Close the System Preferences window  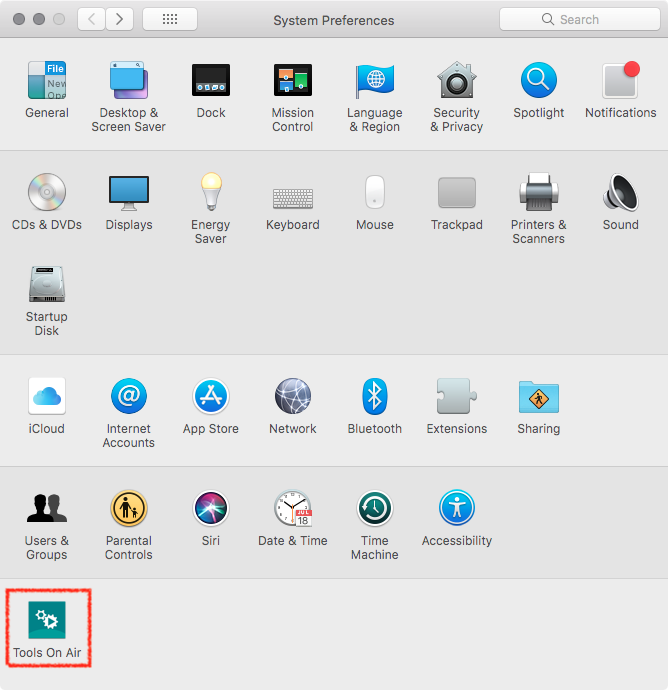point(19,19)
